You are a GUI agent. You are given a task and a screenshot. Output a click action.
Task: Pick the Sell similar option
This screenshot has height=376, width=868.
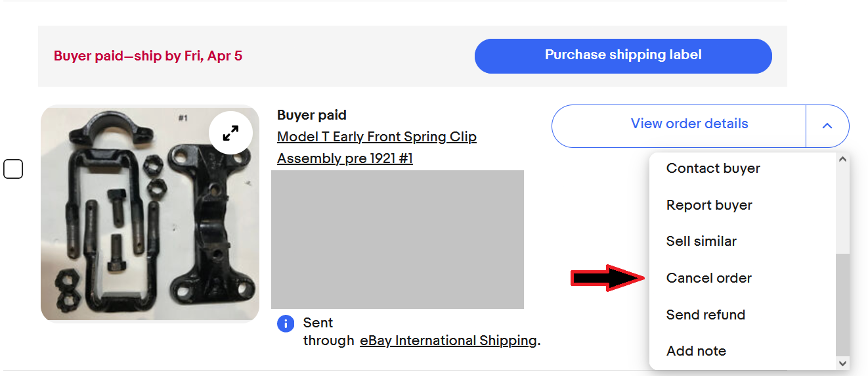click(x=701, y=241)
